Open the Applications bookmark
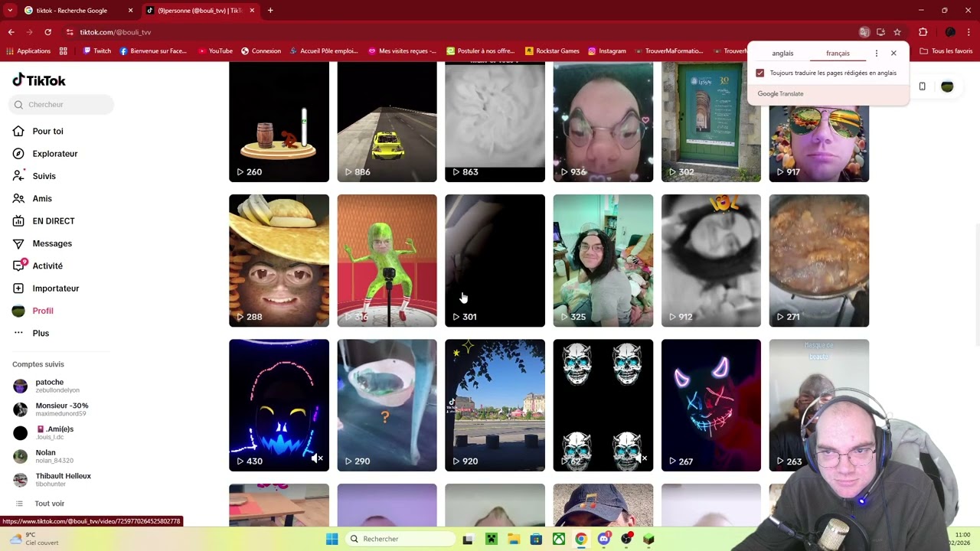 click(28, 51)
